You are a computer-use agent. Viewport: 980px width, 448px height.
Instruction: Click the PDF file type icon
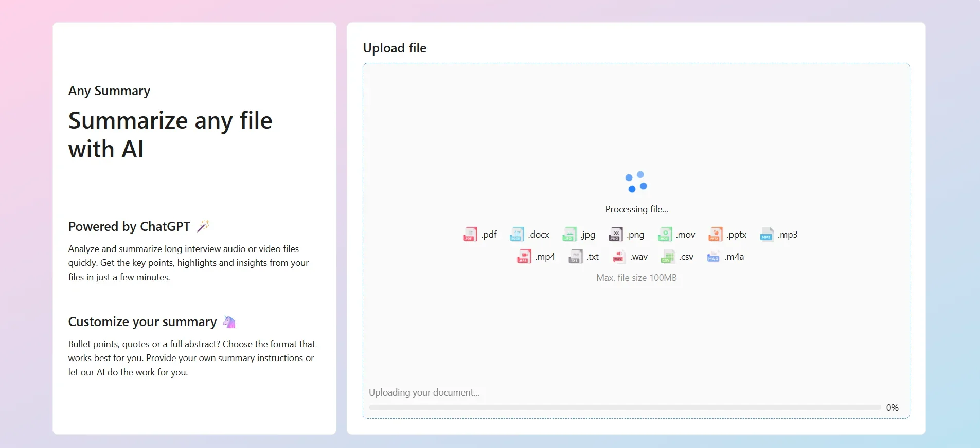[470, 235]
